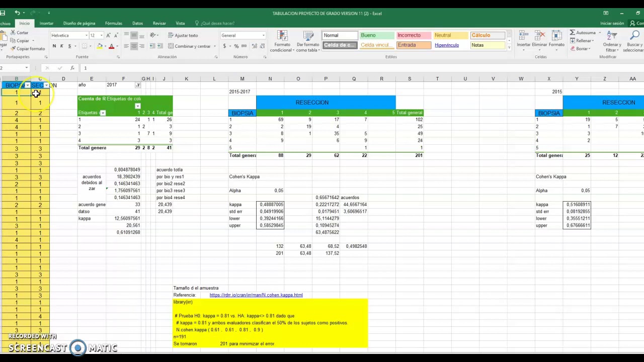Switch to the Datos tab
The width and height of the screenshot is (644, 362).
[137, 23]
